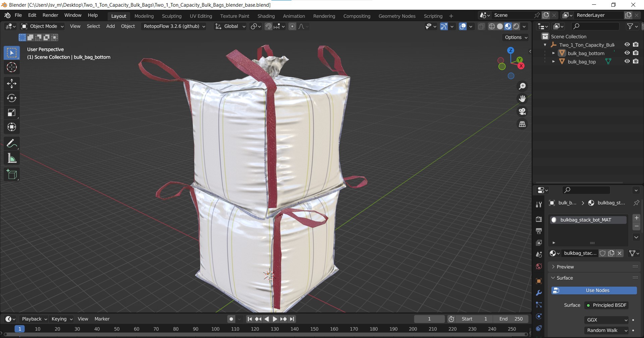This screenshot has height=338, width=644.
Task: Play the animation
Action: [x=275, y=319]
